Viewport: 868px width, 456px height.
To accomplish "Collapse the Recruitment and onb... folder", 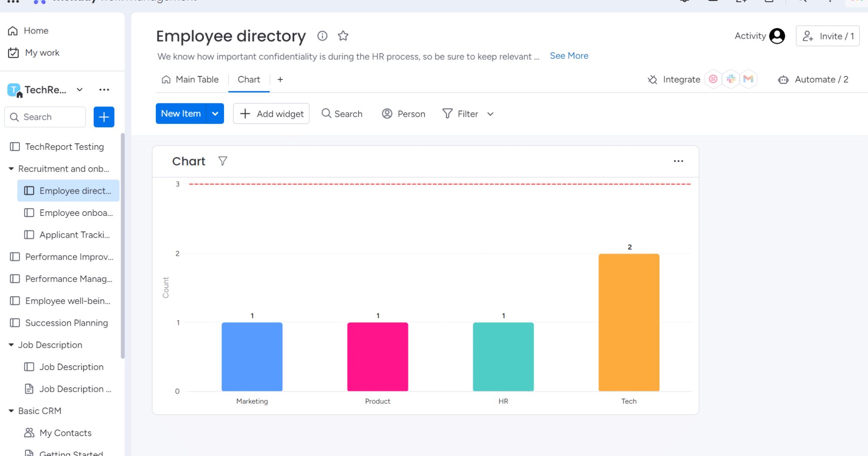I will point(11,169).
